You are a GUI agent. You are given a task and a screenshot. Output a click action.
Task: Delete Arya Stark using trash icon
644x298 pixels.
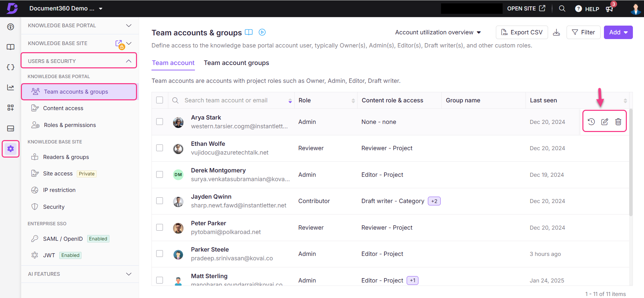coord(618,122)
